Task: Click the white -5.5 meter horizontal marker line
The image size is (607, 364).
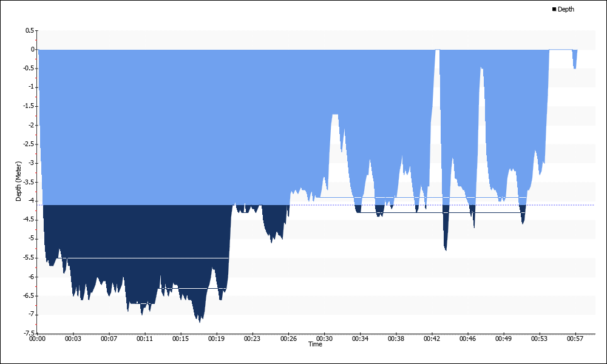Action: tap(143, 258)
